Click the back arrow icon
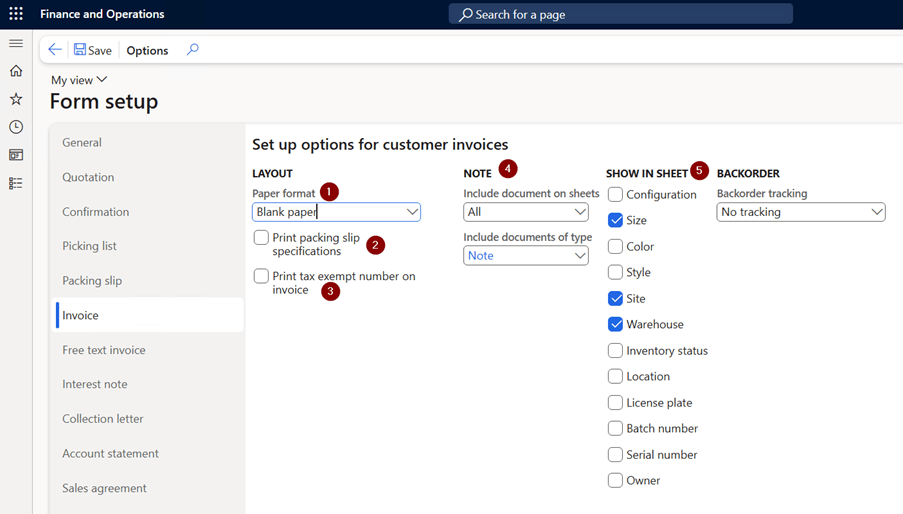Viewport: 903px width, 514px height. [55, 50]
